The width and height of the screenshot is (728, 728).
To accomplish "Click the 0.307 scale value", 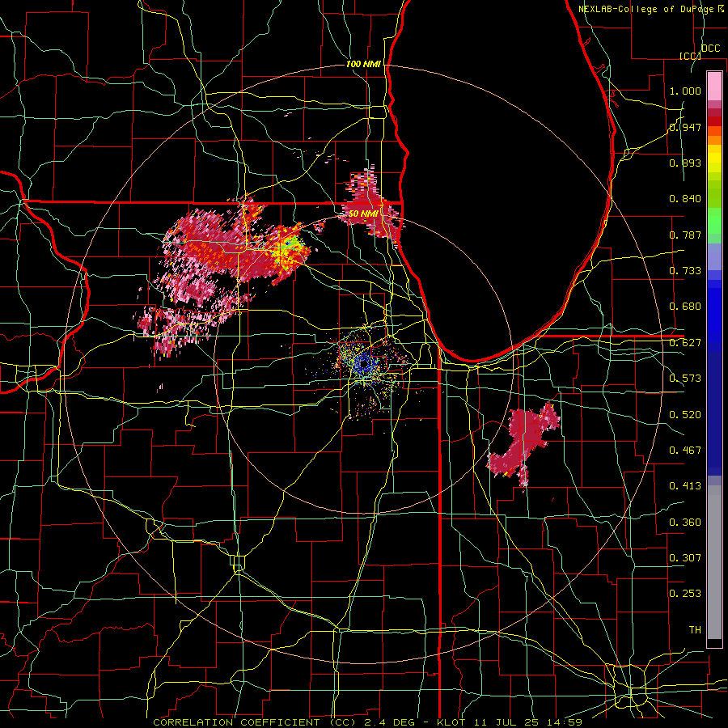I will 685,558.
